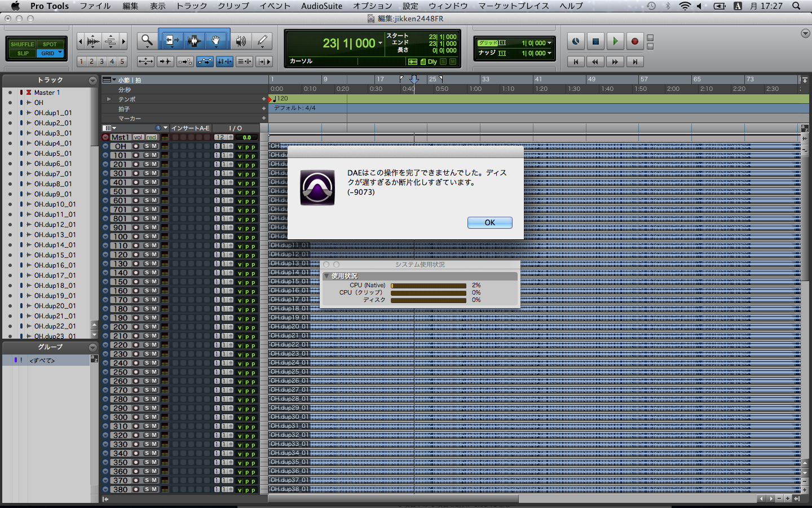Image resolution: width=812 pixels, height=508 pixels.
Task: Open the main counter format dropdown
Action: (x=380, y=43)
